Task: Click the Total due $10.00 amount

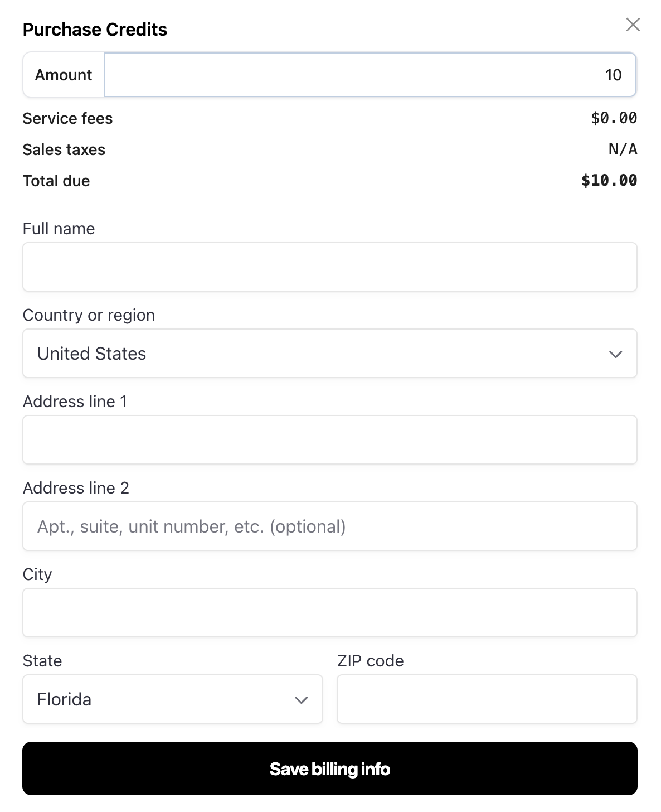Action: click(609, 180)
